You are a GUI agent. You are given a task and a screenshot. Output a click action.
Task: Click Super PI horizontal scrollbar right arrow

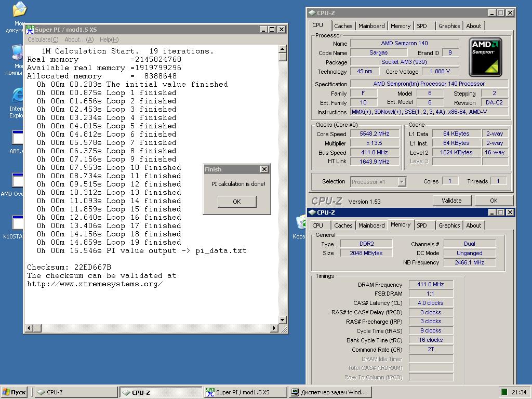click(274, 328)
